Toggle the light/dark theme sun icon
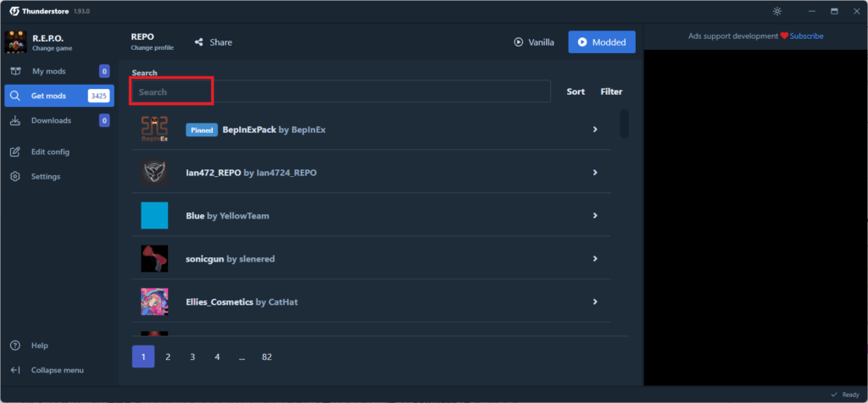Viewport: 868px width, 403px height. [x=777, y=11]
